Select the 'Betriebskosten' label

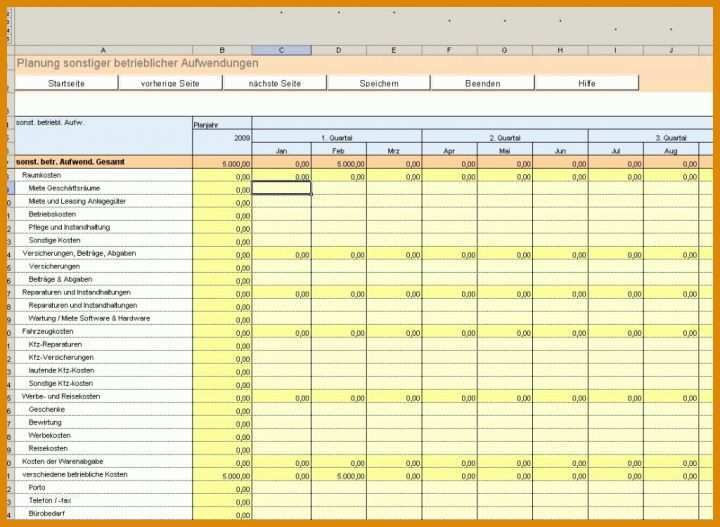(52, 214)
